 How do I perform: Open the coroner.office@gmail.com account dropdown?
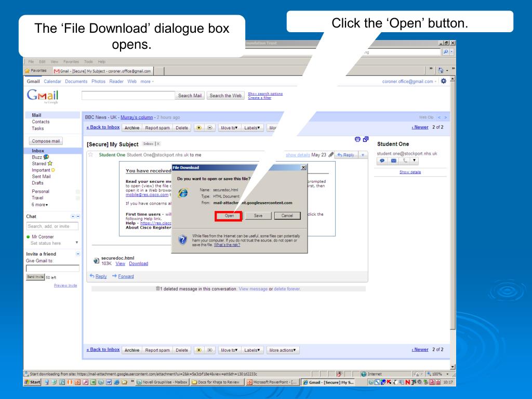[x=409, y=82]
